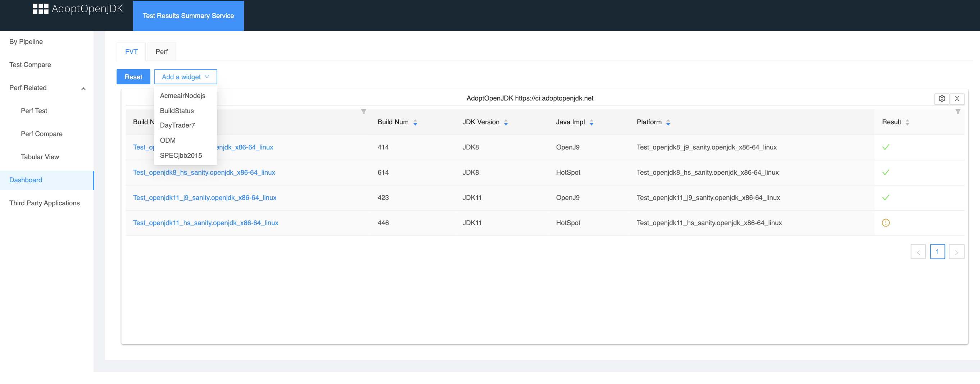Open Tabular View in sidebar
This screenshot has width=980, height=384.
40,157
